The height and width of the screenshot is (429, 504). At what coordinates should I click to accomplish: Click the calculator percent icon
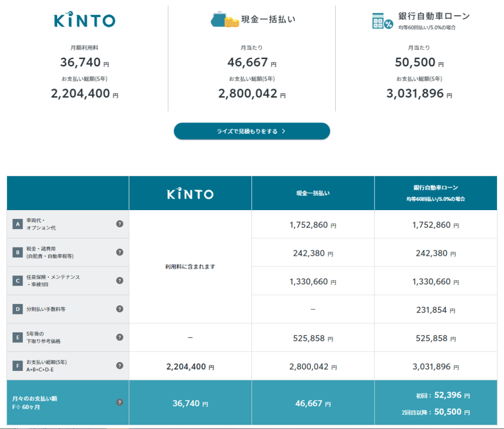pos(382,21)
